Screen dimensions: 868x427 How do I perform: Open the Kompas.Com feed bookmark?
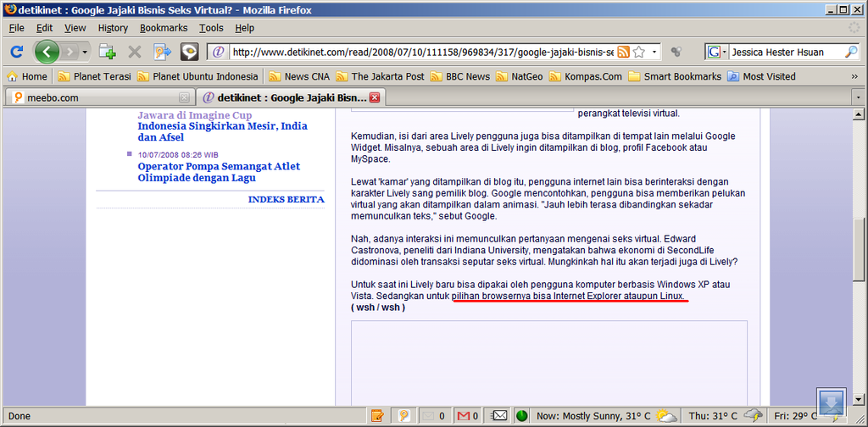(586, 76)
